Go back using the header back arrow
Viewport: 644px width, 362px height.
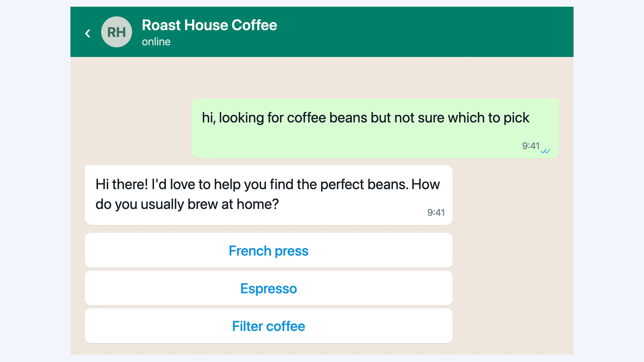[88, 33]
